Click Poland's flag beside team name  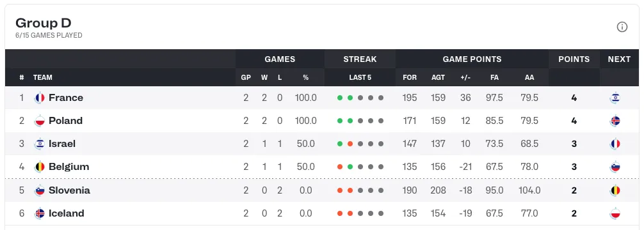pos(40,121)
